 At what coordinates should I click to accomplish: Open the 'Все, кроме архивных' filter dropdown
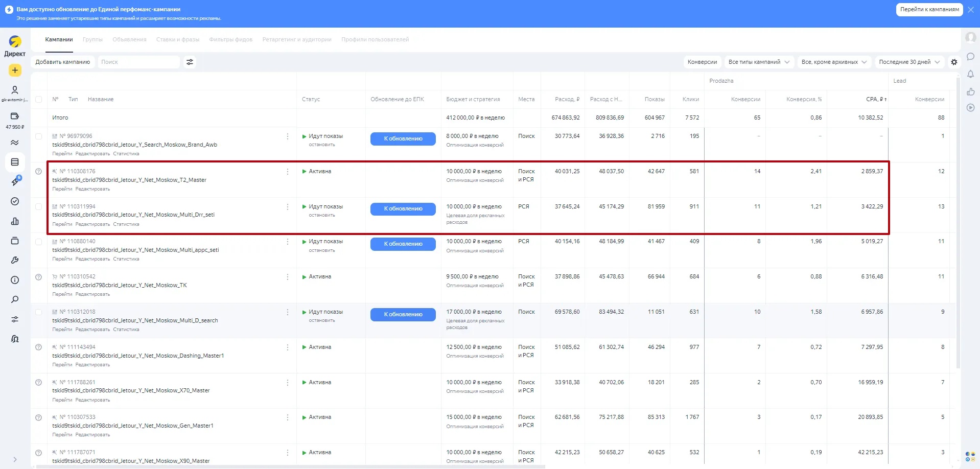tap(834, 62)
